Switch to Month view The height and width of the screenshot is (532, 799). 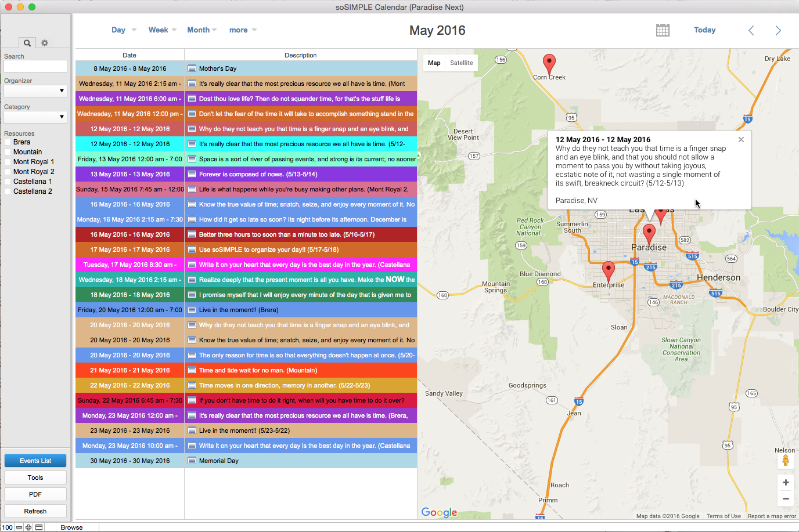click(198, 30)
